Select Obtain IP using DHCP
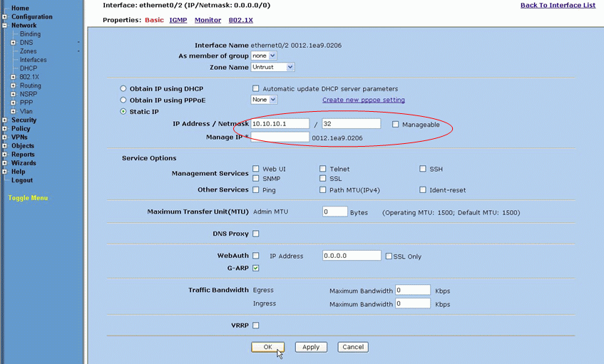This screenshot has width=604, height=364. pyautogui.click(x=123, y=88)
